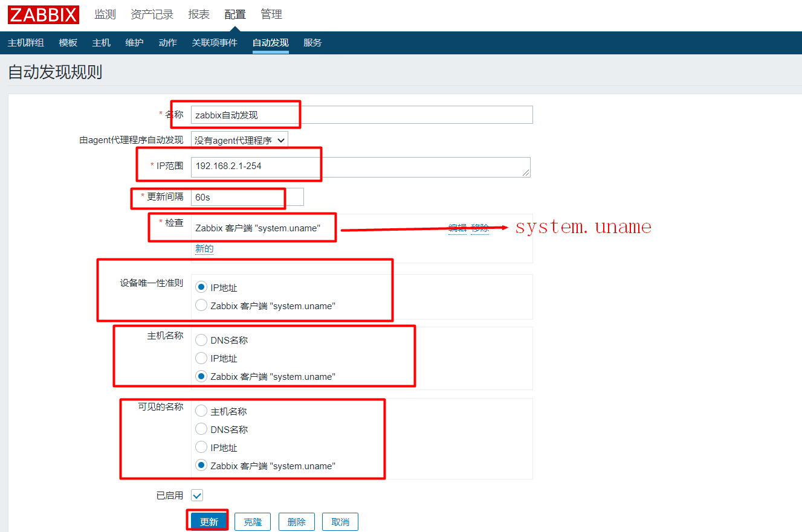Select IP地址 under 主机名称
Viewport: 802px width, 532px height.
pos(201,358)
